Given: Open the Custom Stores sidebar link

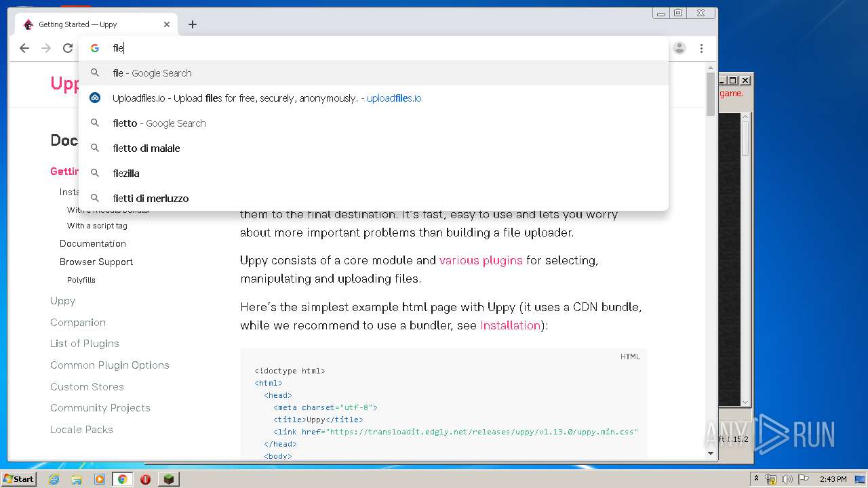Looking at the screenshot, I should click(x=87, y=387).
